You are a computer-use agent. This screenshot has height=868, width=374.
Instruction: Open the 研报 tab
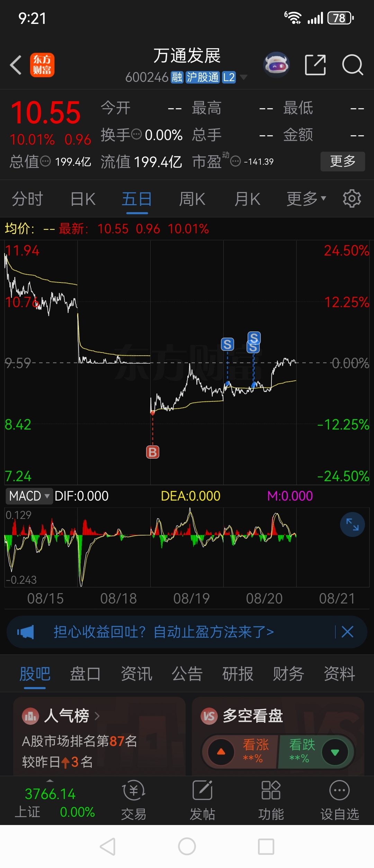238,674
